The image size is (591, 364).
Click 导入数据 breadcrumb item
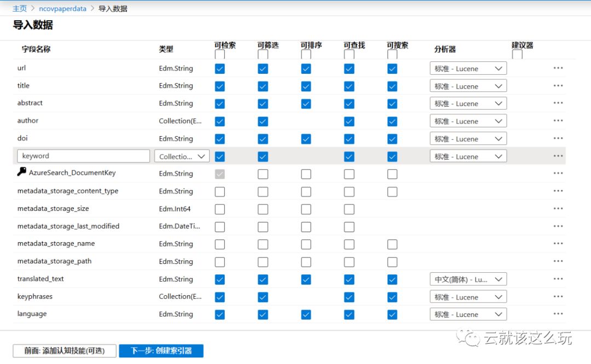[x=113, y=9]
